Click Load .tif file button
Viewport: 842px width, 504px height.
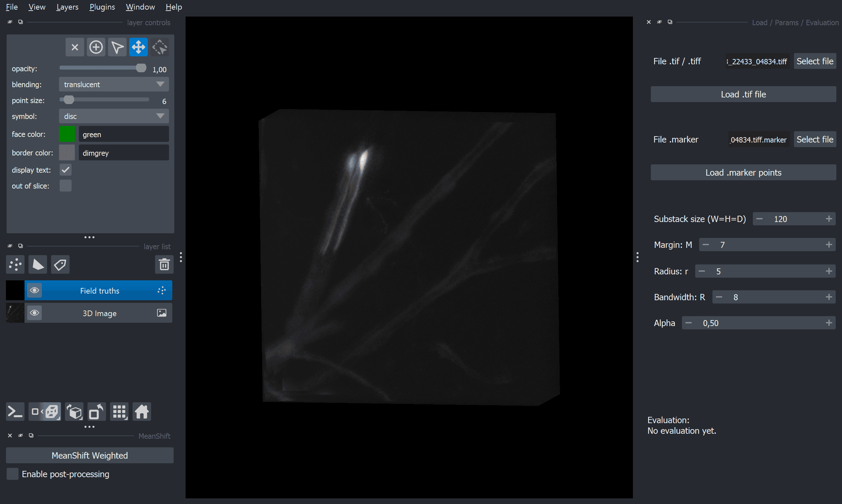point(743,94)
